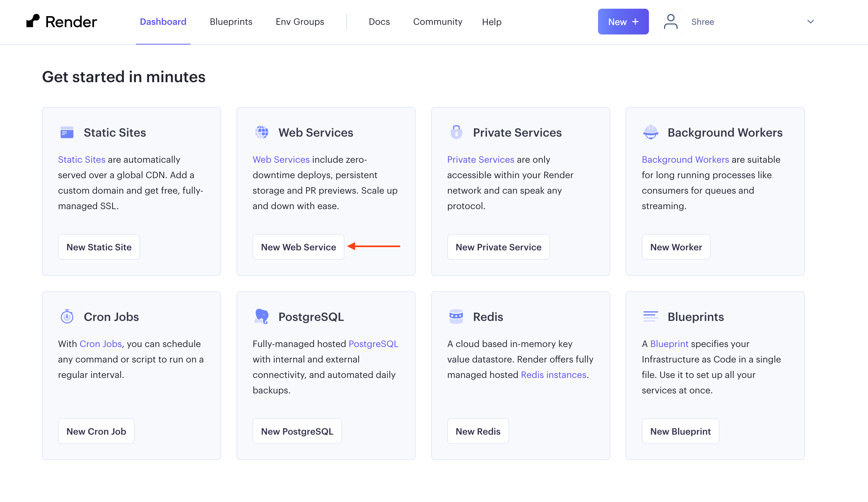Follow the Web Services description link
The height and width of the screenshot is (502, 868).
coord(281,159)
